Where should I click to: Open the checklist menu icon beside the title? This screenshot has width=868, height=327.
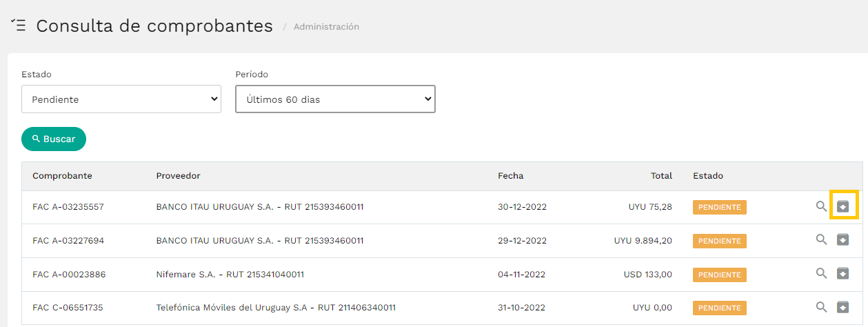pos(19,26)
